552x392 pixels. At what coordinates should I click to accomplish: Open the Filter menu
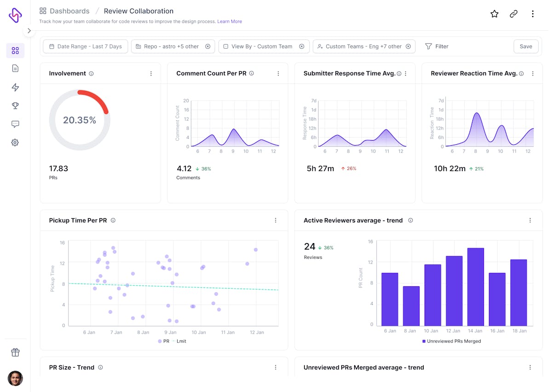[437, 46]
